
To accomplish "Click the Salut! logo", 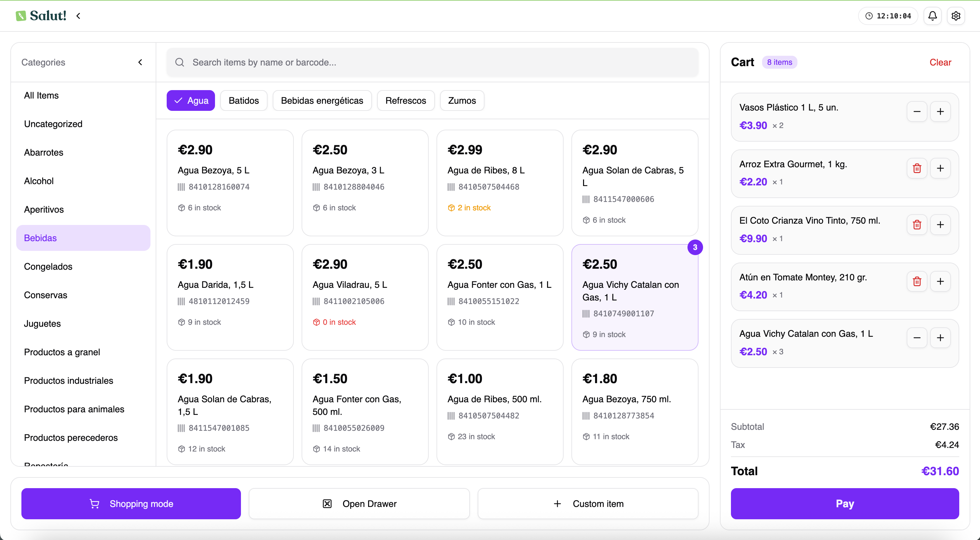I will click(41, 16).
